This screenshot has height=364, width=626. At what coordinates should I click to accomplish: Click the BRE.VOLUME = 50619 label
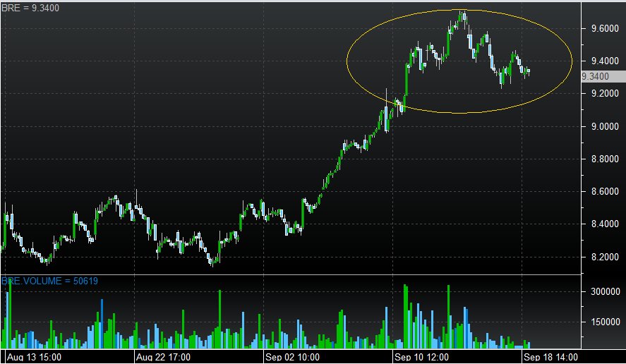[49, 281]
